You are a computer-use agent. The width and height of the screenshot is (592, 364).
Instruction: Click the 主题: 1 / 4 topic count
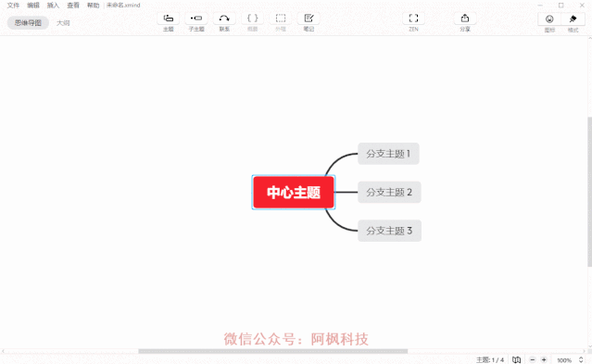click(x=490, y=360)
